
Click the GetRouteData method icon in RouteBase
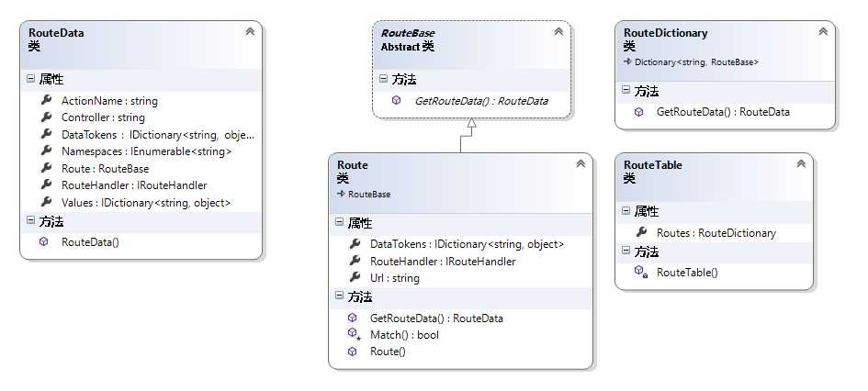(x=397, y=101)
